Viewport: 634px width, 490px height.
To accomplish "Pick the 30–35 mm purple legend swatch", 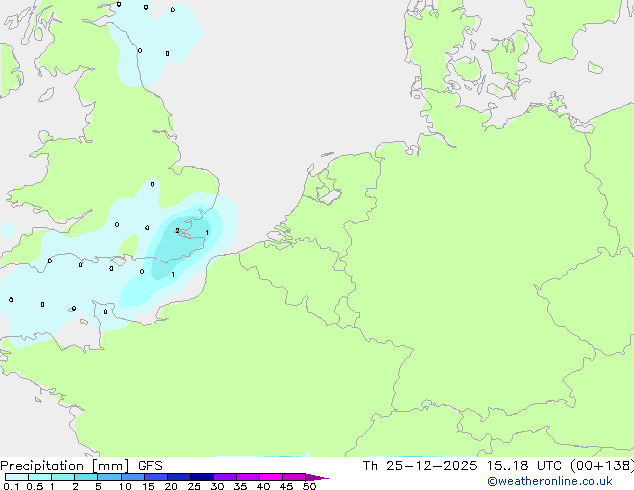I will [x=225, y=477].
